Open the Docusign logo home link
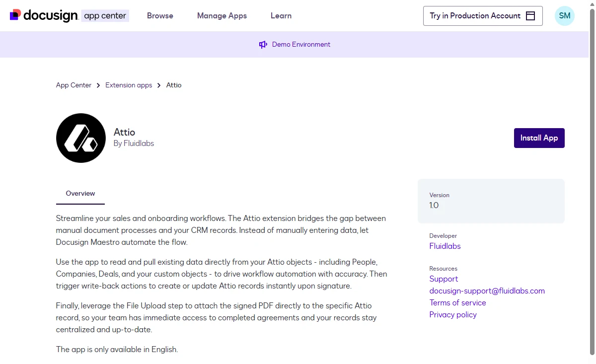The image size is (596, 364). click(x=44, y=15)
